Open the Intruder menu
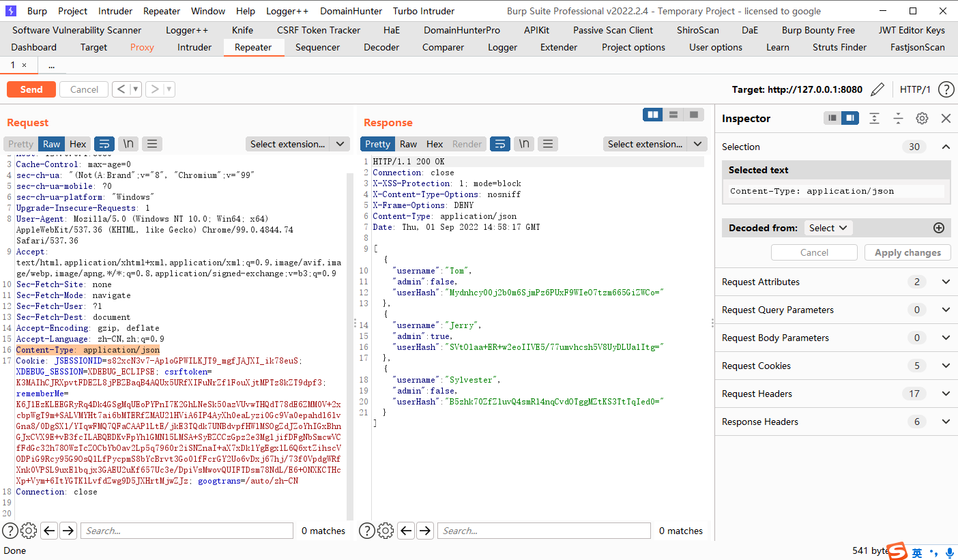This screenshot has width=958, height=560. click(115, 11)
